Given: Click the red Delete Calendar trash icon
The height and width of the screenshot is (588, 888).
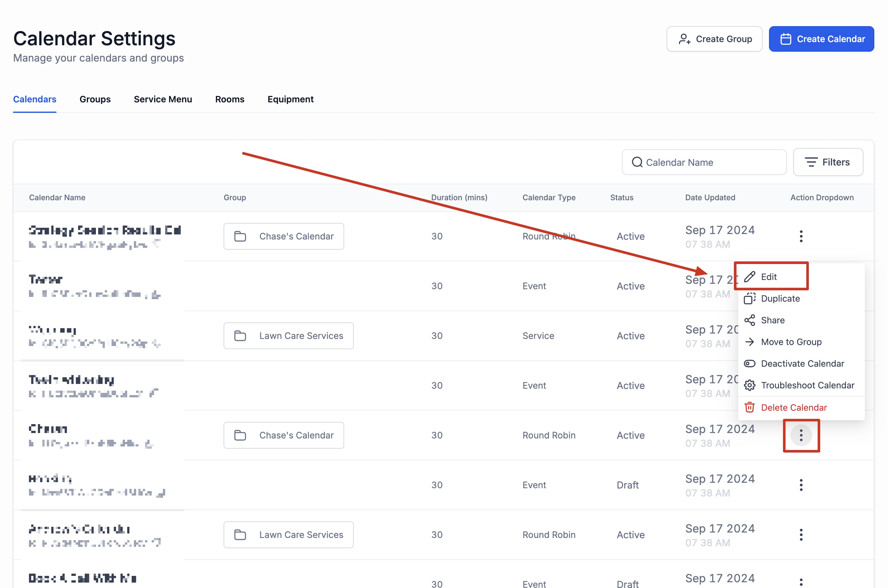Looking at the screenshot, I should click(749, 407).
